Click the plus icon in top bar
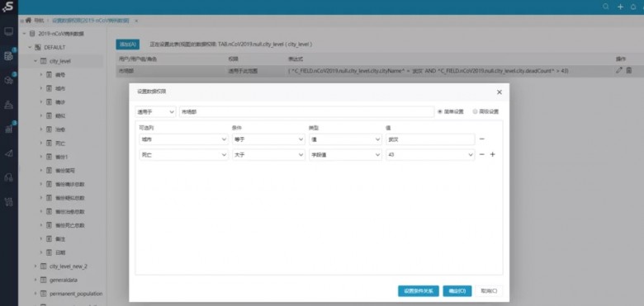 pos(620,7)
